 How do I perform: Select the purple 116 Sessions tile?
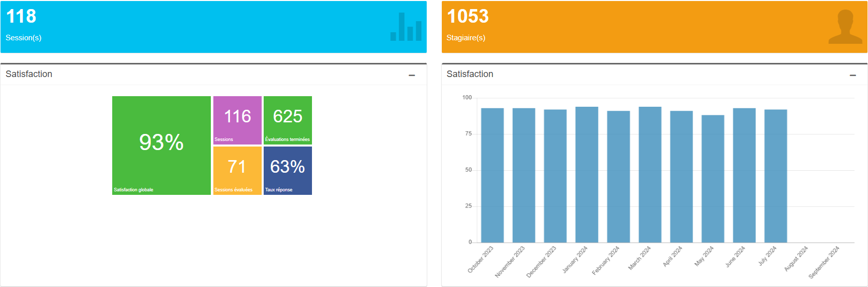tap(237, 120)
